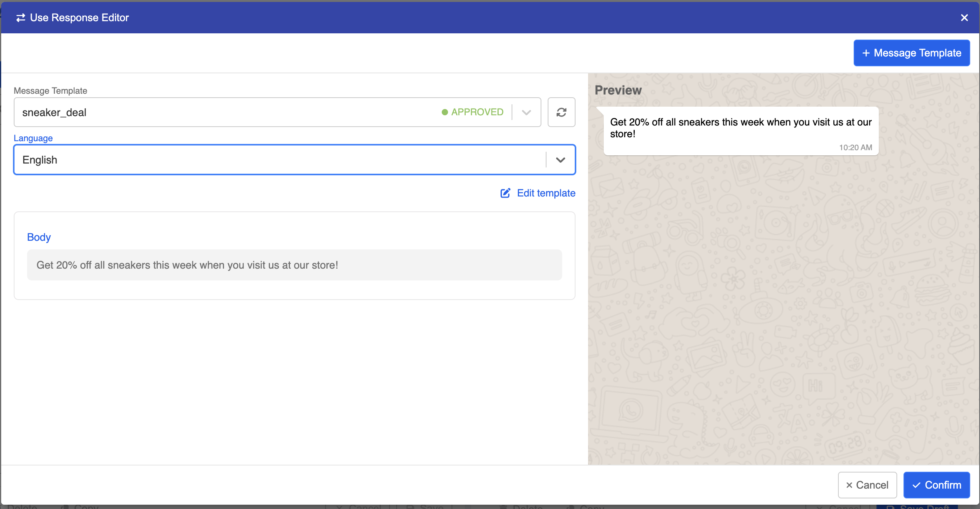This screenshot has height=509, width=980.
Task: Open the Edit template link
Action: (546, 193)
